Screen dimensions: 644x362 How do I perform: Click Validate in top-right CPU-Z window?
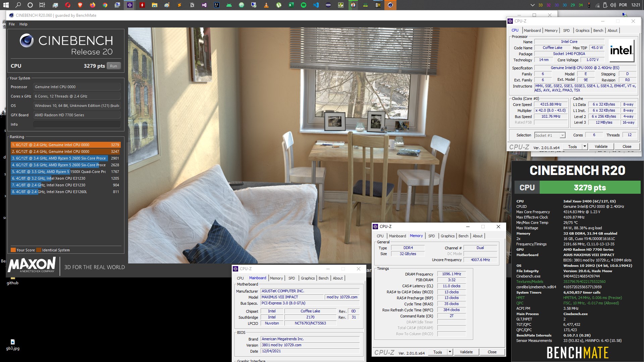[x=601, y=146]
